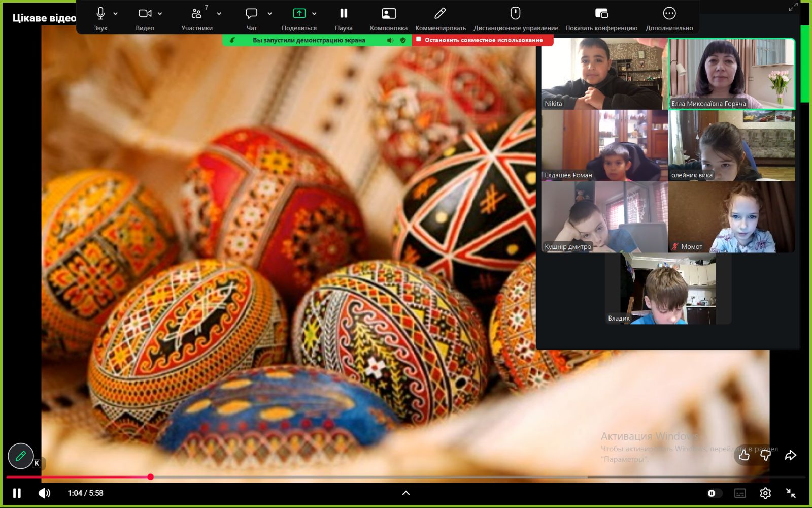Click the camera Видео icon
The height and width of the screenshot is (508, 812).
pos(145,14)
